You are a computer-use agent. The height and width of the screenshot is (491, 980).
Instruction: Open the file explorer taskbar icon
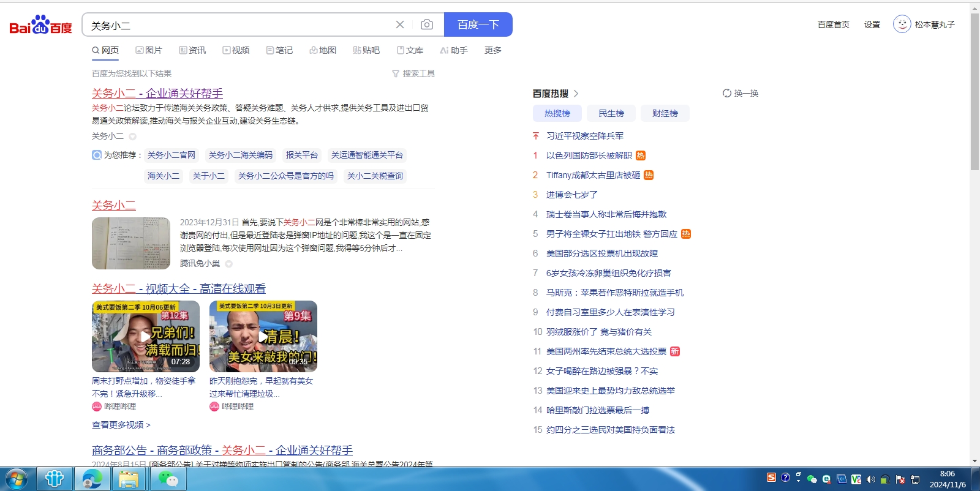click(129, 479)
